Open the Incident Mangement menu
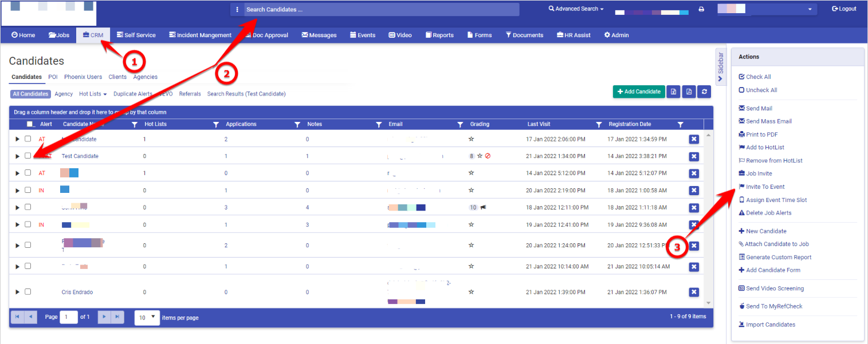The width and height of the screenshot is (868, 344). pos(200,35)
